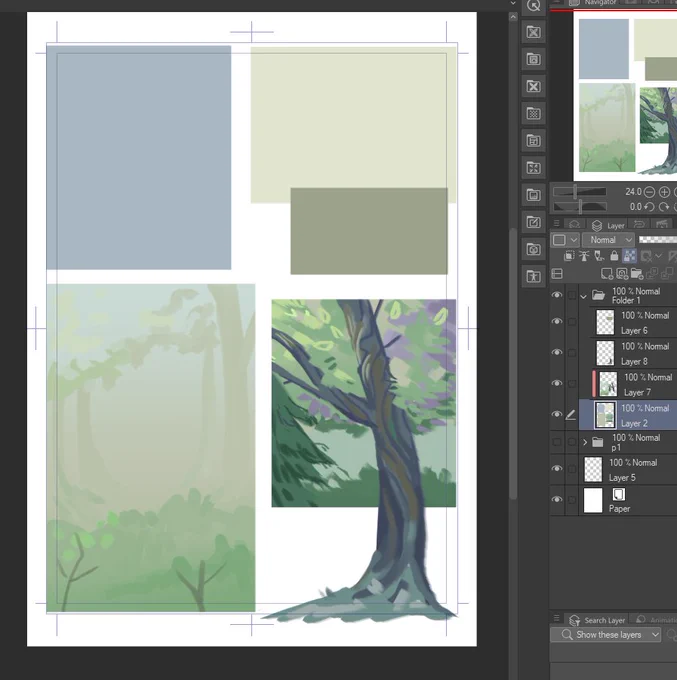The width and height of the screenshot is (677, 680).
Task: Open the History tab with curved arrows icon
Action: coord(639,224)
